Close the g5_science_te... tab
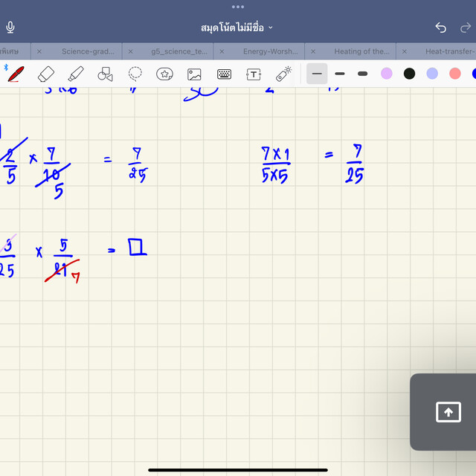 coord(130,51)
